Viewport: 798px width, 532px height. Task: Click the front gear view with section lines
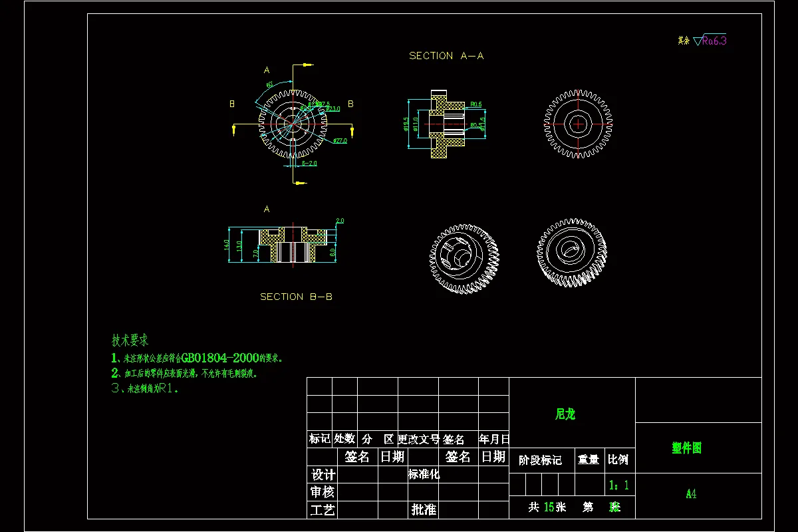point(293,123)
